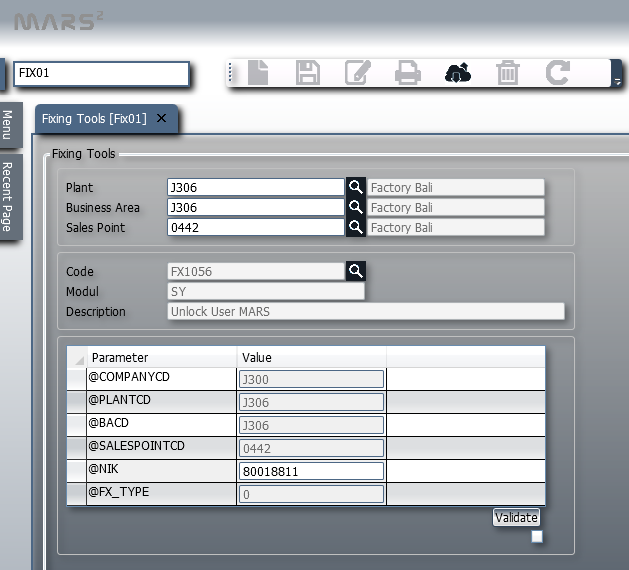
Task: Open the Sales Point lookup search icon
Action: tap(355, 227)
